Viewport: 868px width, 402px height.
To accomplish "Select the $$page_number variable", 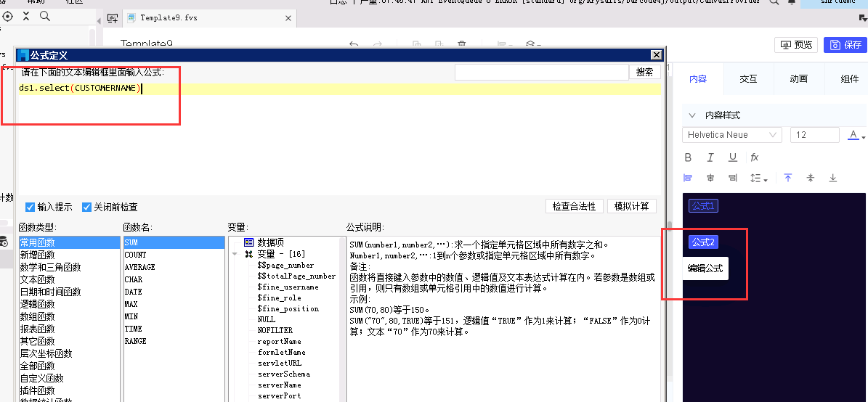I will [285, 266].
